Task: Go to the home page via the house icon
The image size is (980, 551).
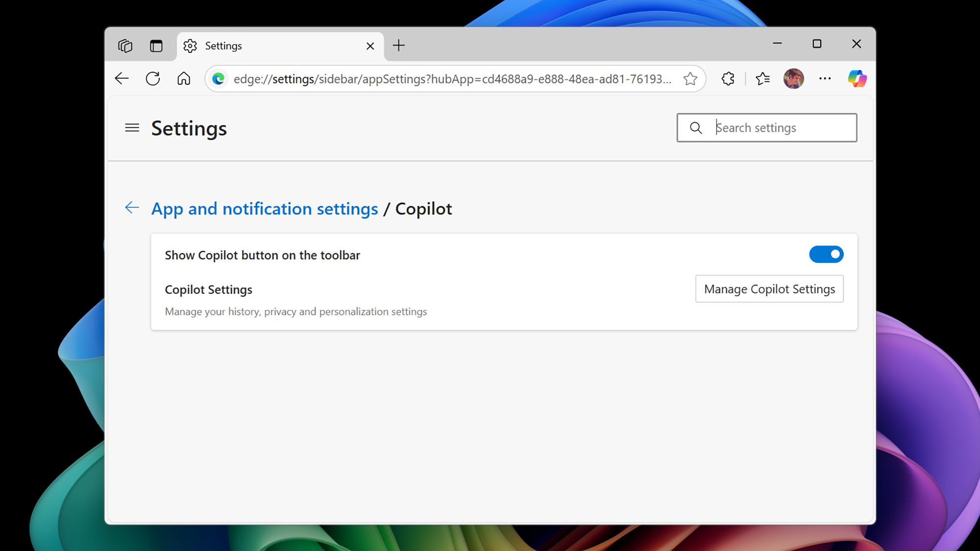Action: click(184, 78)
